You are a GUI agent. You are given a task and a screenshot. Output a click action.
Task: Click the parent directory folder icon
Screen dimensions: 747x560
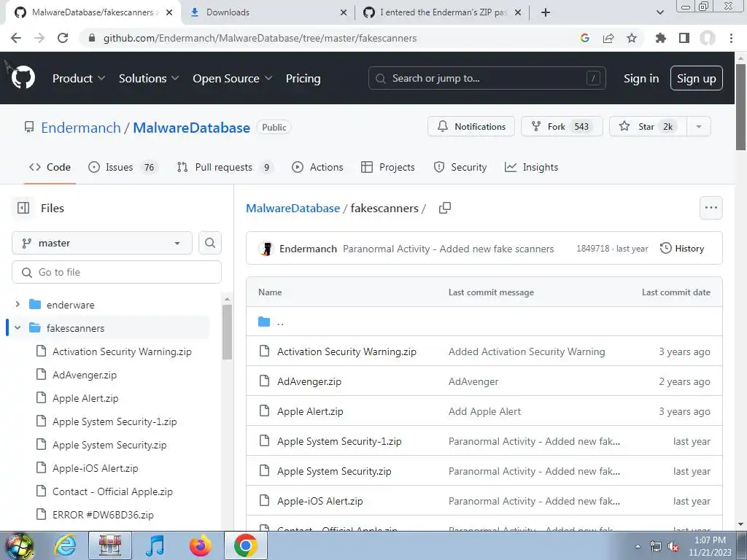[x=264, y=322]
